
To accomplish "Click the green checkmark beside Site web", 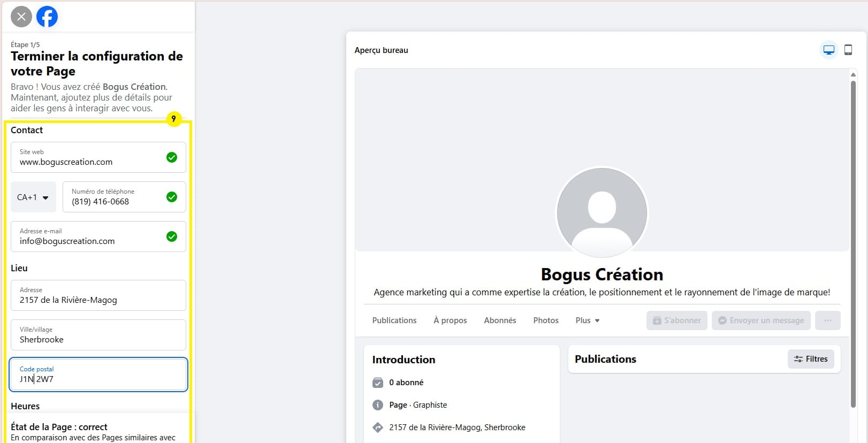I will pyautogui.click(x=172, y=157).
